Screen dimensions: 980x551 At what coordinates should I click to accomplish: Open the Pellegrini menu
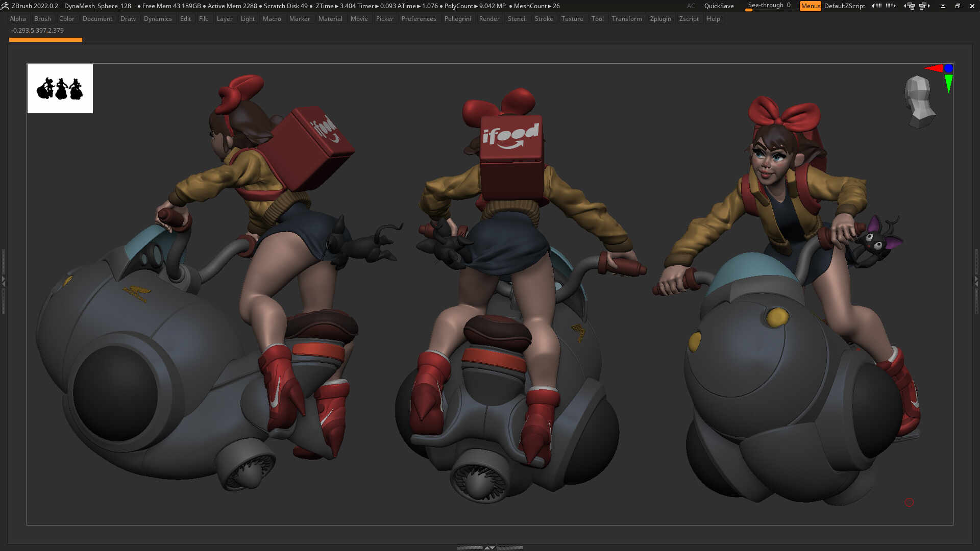[458, 19]
